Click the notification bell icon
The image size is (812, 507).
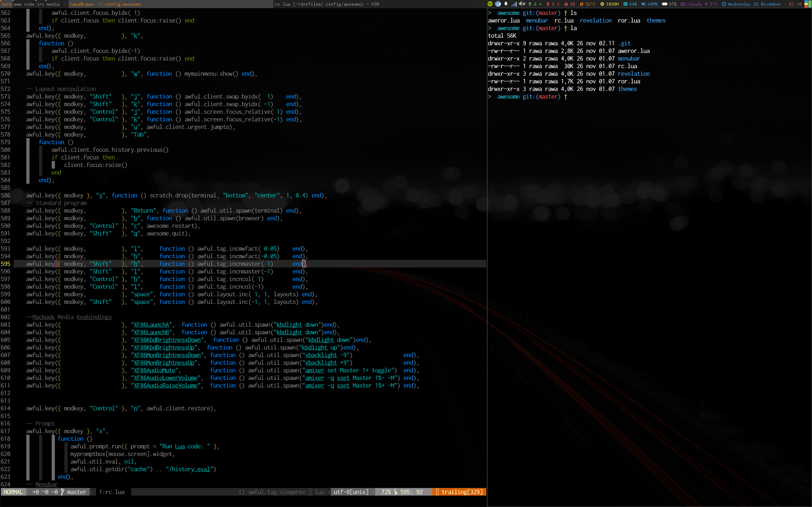coord(506,4)
